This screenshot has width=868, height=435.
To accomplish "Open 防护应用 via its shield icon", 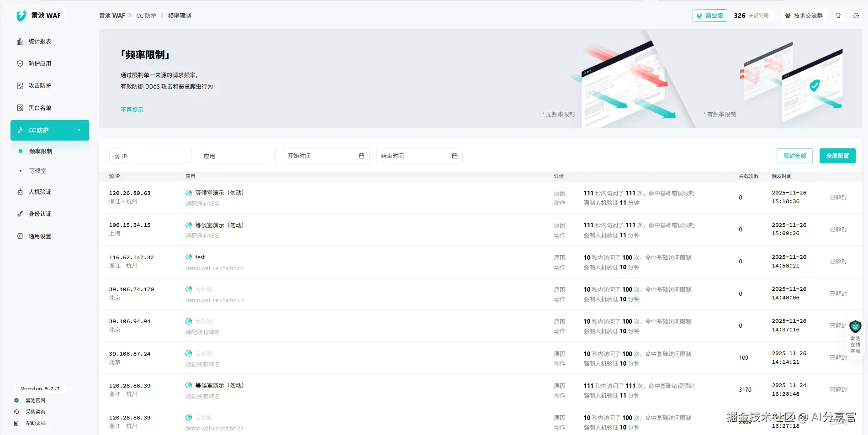I will [20, 64].
